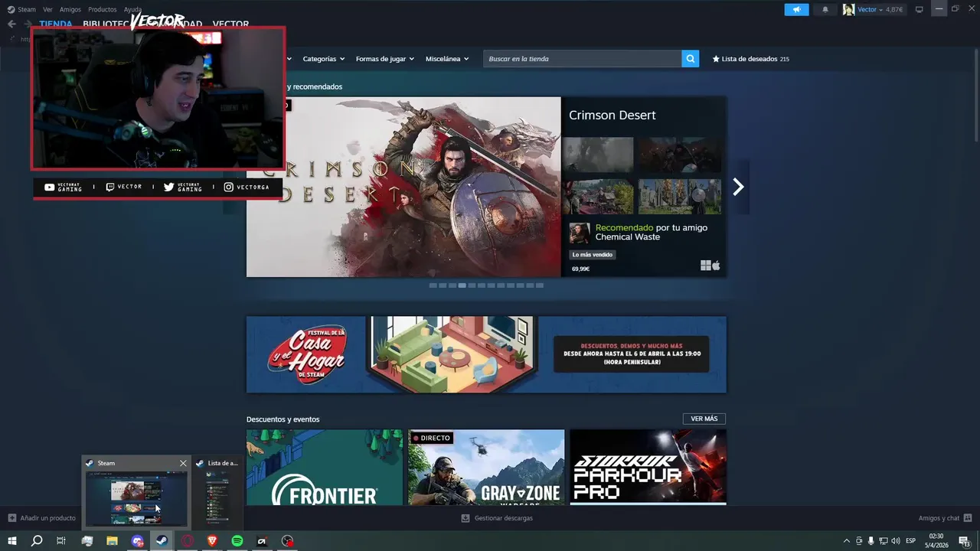Click the Lo más vendido tag
Viewport: 980px width, 551px height.
point(593,255)
